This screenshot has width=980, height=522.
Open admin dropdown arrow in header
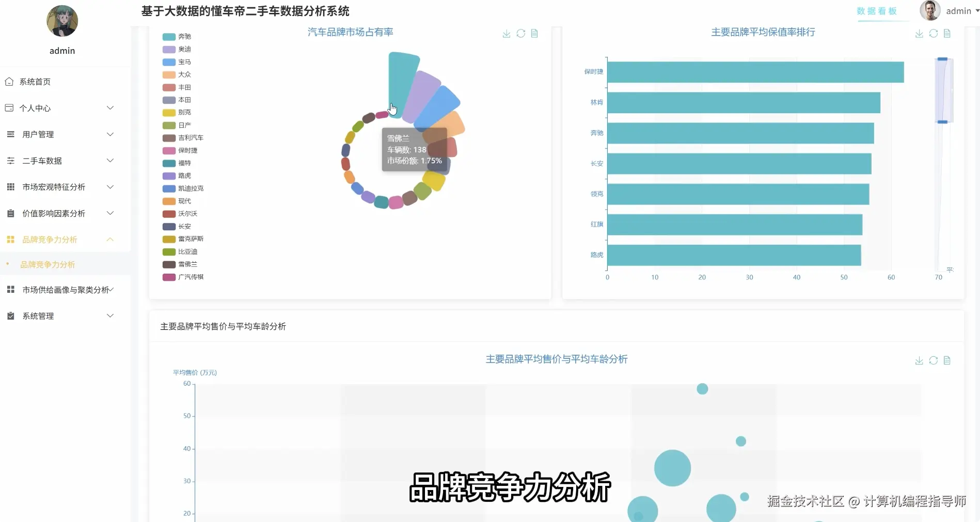[977, 10]
